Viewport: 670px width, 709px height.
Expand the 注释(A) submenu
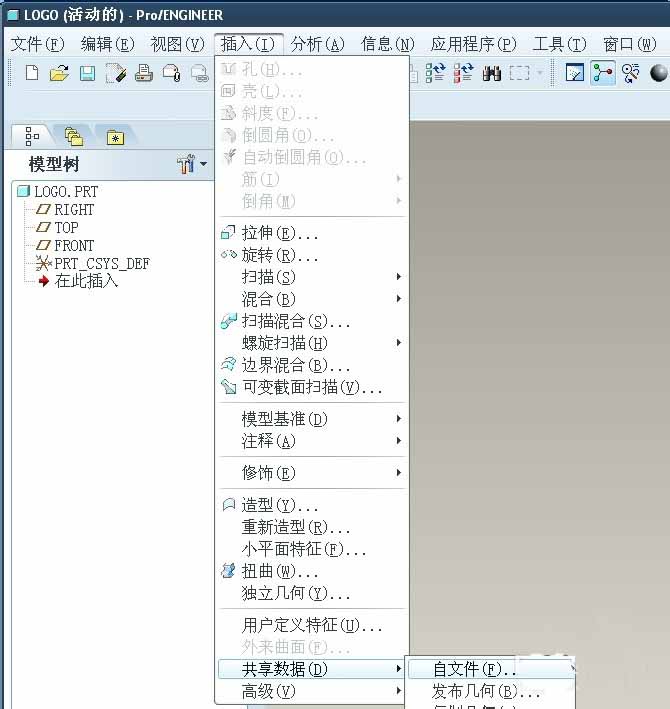pos(312,441)
